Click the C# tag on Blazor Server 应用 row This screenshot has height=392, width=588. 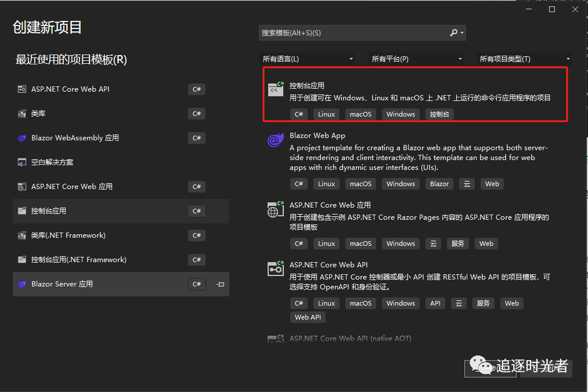(x=197, y=284)
